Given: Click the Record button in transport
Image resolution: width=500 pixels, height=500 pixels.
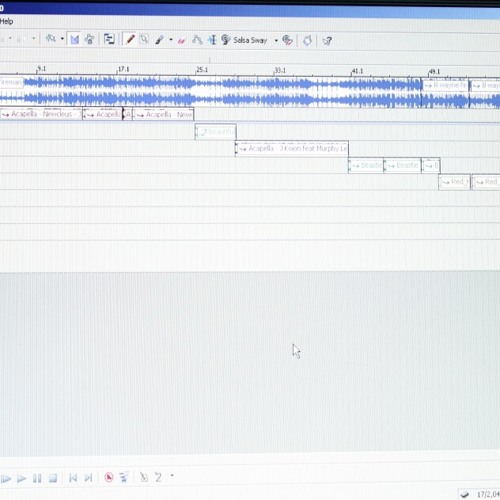Looking at the screenshot, I should [109, 477].
